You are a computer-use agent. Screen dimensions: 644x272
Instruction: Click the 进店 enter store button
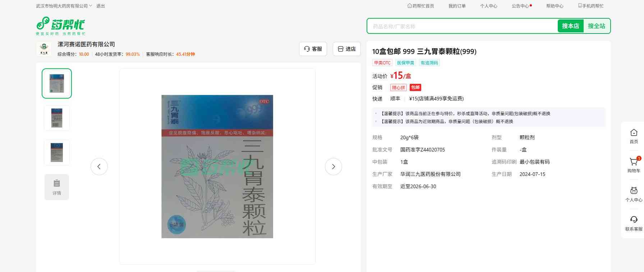[x=347, y=49]
